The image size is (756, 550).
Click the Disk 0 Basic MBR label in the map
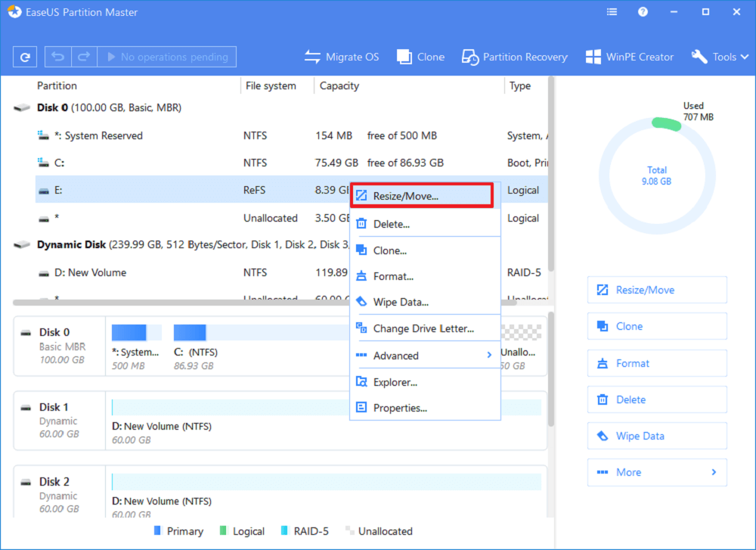tap(60, 346)
